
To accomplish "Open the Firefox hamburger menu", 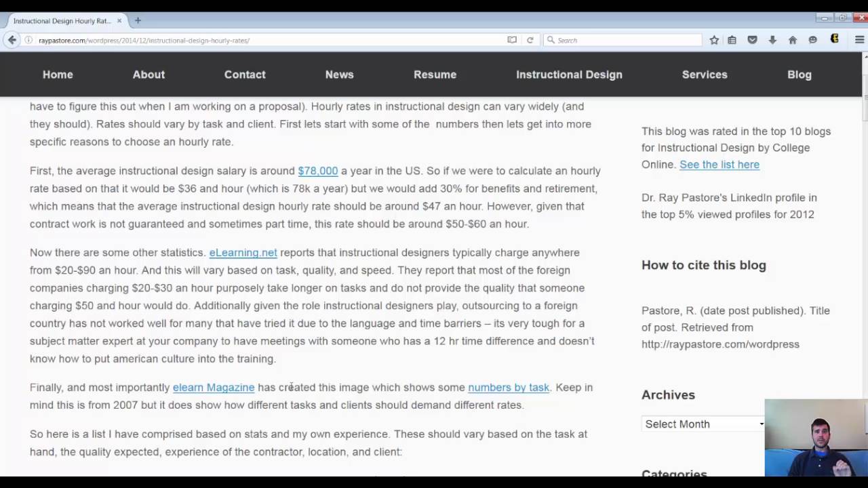I will [859, 40].
